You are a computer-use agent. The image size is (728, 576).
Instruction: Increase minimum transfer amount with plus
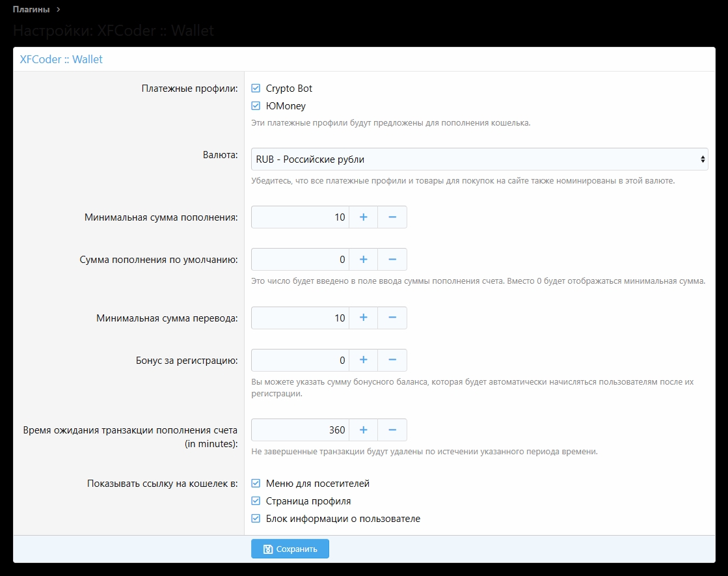(x=363, y=318)
